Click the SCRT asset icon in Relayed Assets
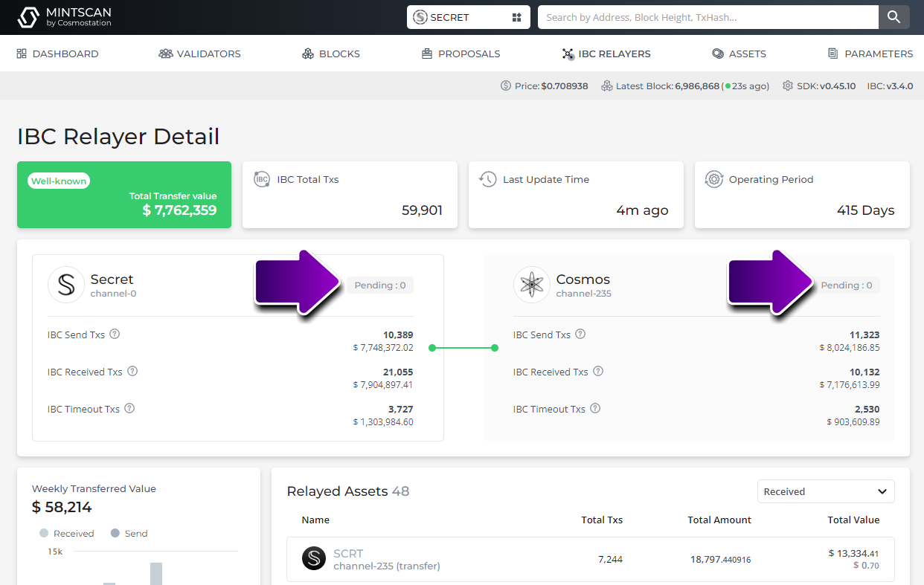This screenshot has height=585, width=924. (x=314, y=558)
